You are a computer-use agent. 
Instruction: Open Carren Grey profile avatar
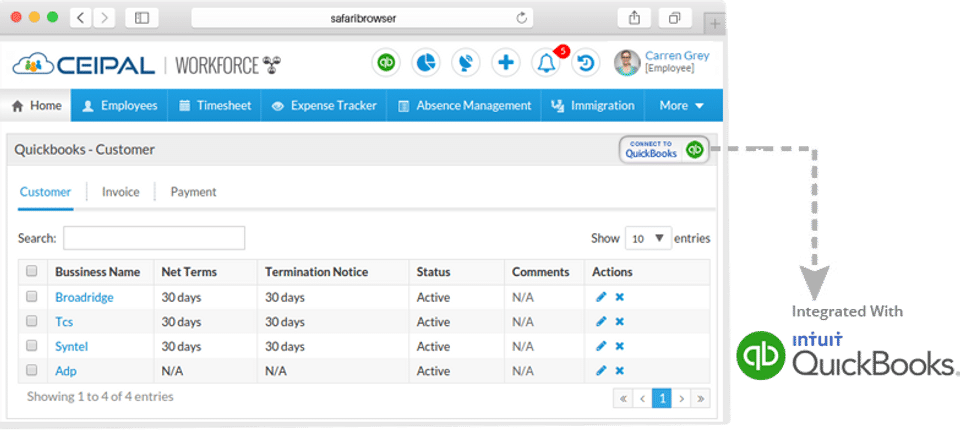[x=627, y=62]
